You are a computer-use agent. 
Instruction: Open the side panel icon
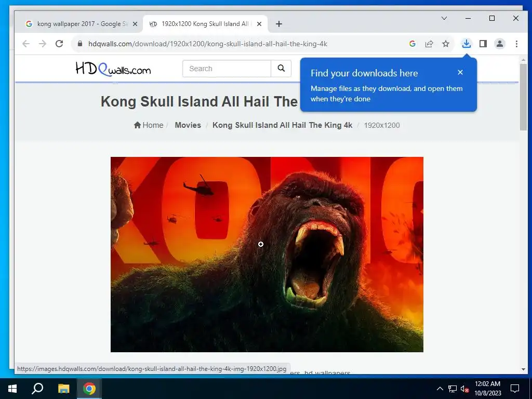click(483, 44)
